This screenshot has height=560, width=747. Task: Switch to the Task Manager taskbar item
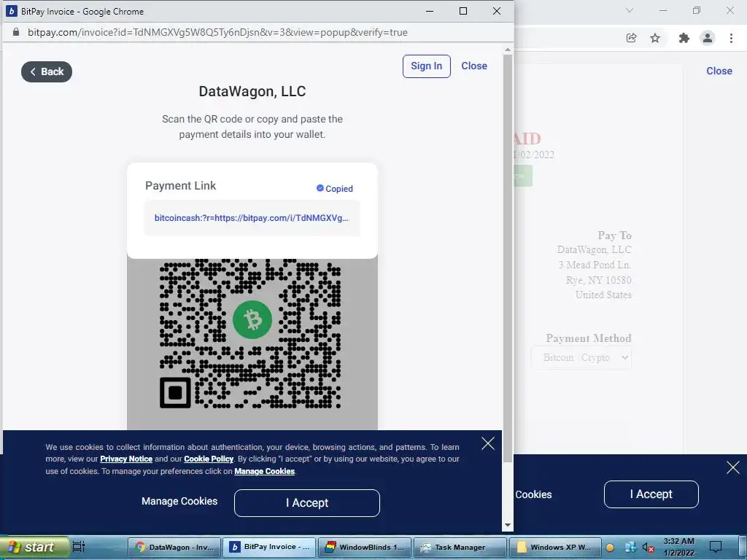460,547
